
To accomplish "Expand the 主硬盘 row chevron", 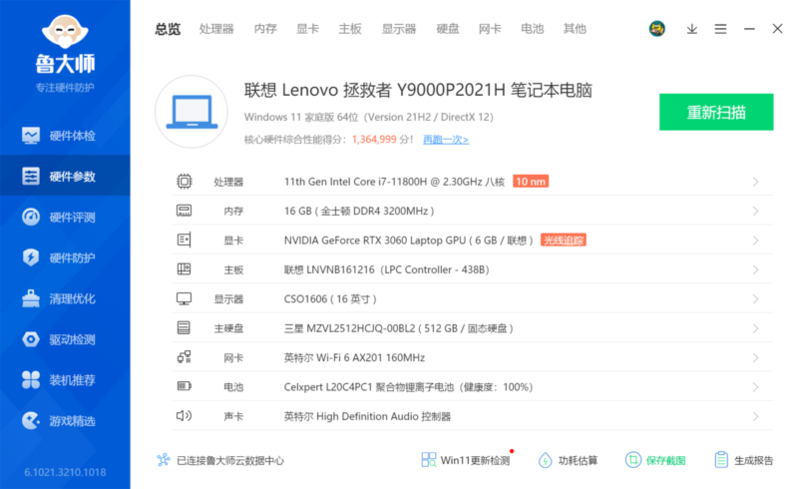I will point(755,328).
